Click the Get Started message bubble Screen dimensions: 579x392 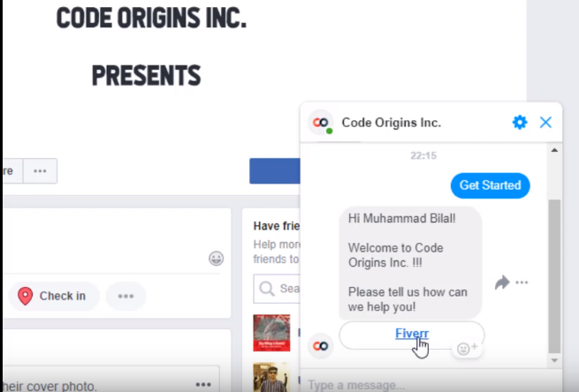(x=490, y=185)
